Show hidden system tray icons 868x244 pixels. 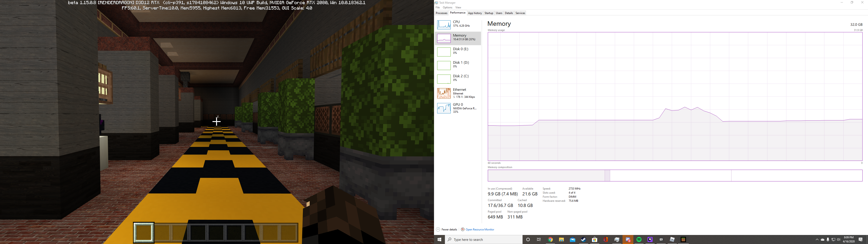click(817, 240)
